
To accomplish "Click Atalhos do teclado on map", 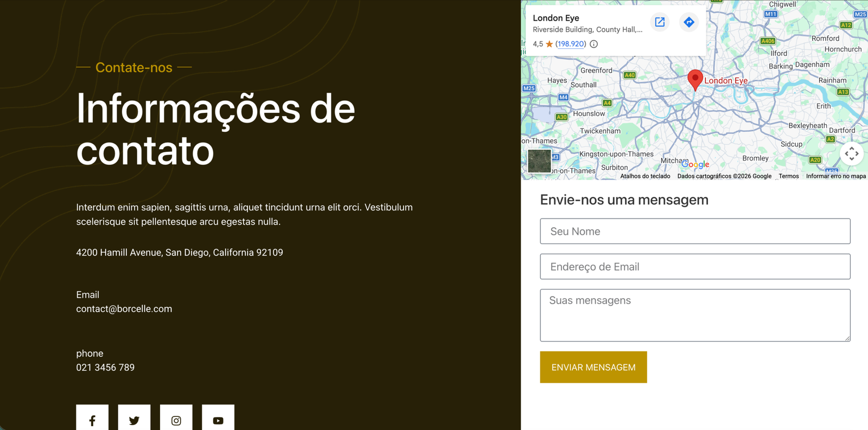I will (645, 176).
